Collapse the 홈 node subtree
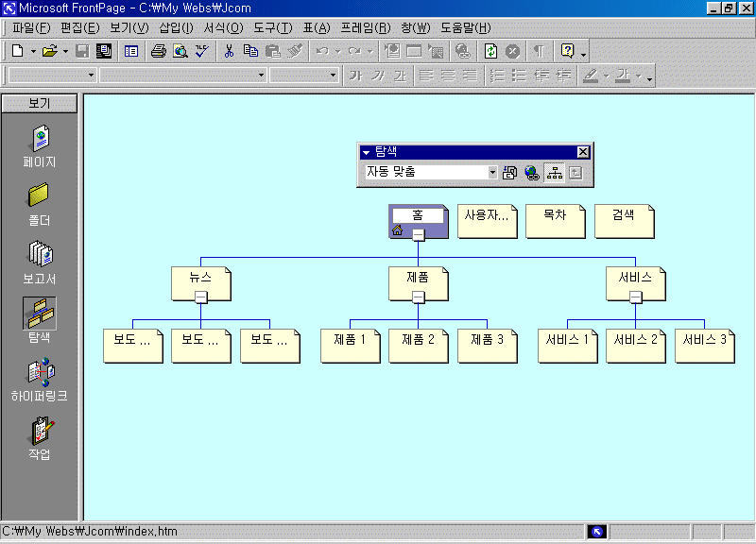 tap(418, 235)
